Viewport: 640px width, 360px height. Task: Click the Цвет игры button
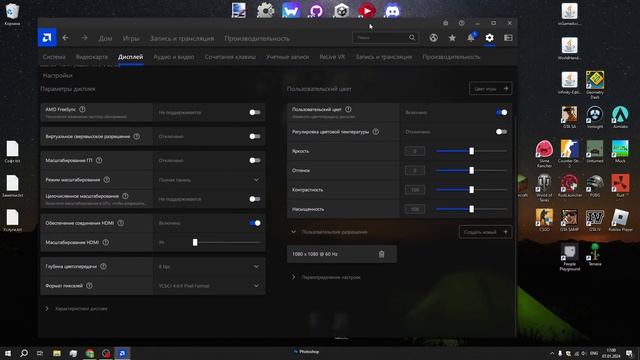(491, 89)
